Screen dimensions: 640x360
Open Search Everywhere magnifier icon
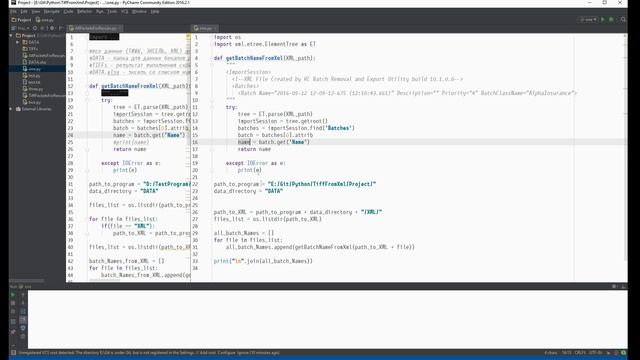[623, 20]
